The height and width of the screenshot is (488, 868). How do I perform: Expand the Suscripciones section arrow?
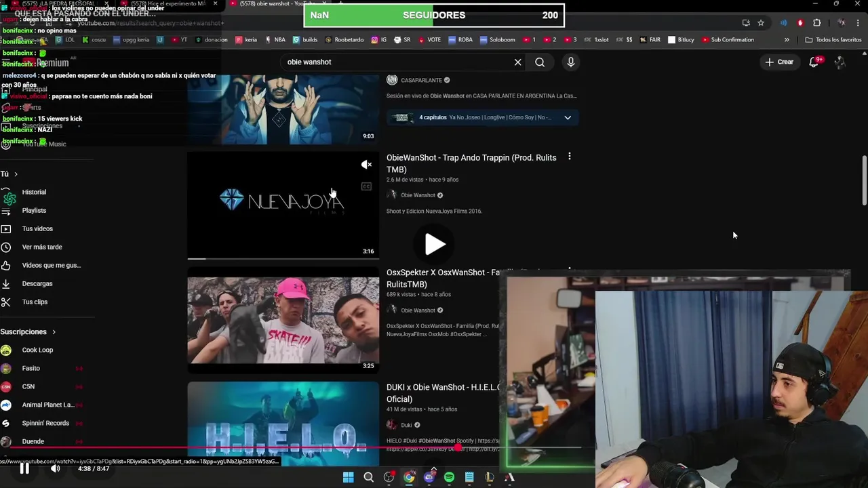pyautogui.click(x=54, y=332)
